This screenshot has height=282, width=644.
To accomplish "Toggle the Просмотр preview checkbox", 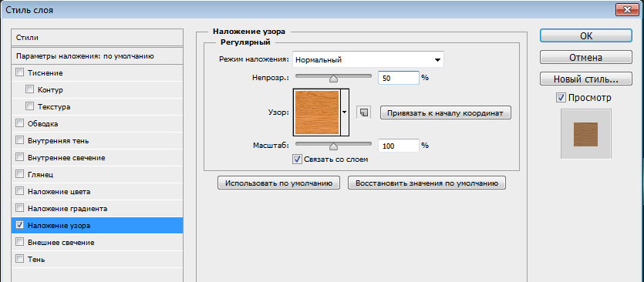I will (x=561, y=98).
